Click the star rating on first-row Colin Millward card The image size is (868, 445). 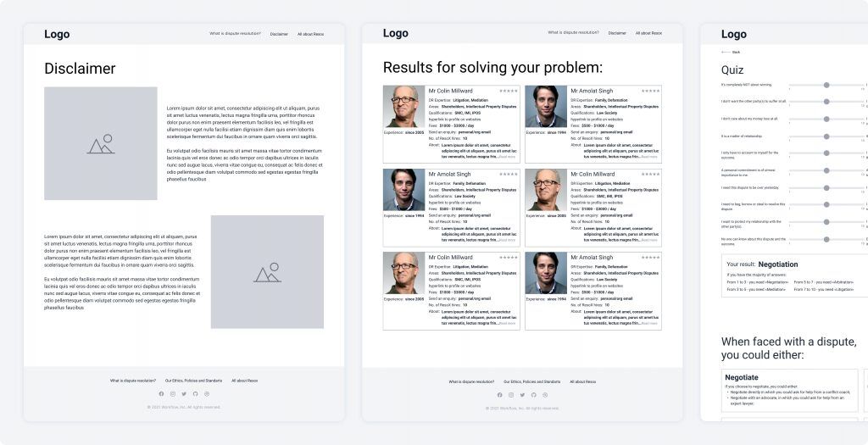(509, 91)
